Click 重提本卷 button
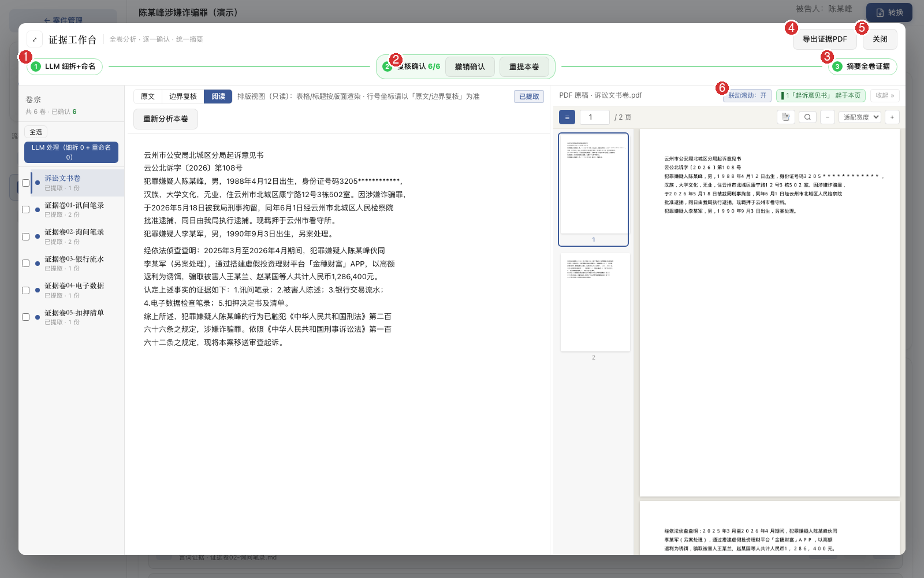This screenshot has height=578, width=924. (524, 67)
